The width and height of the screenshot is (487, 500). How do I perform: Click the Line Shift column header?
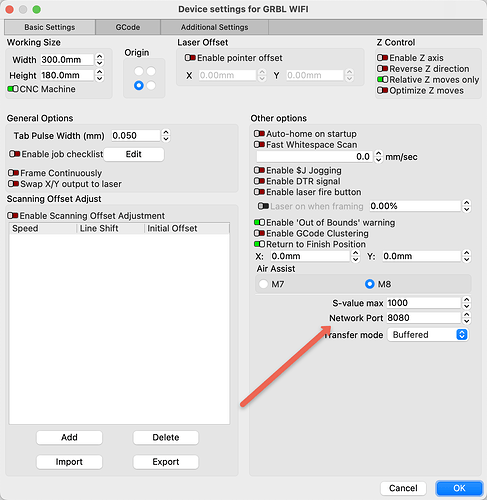(110, 228)
